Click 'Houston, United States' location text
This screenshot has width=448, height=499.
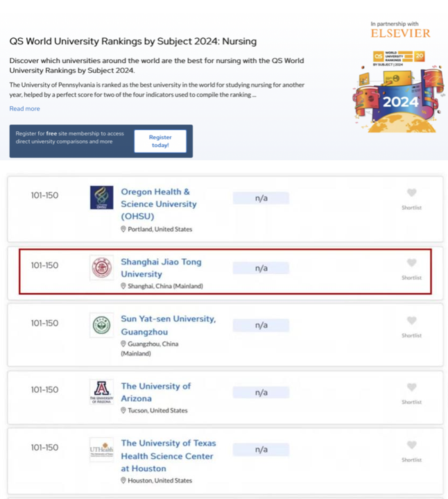pos(160,480)
